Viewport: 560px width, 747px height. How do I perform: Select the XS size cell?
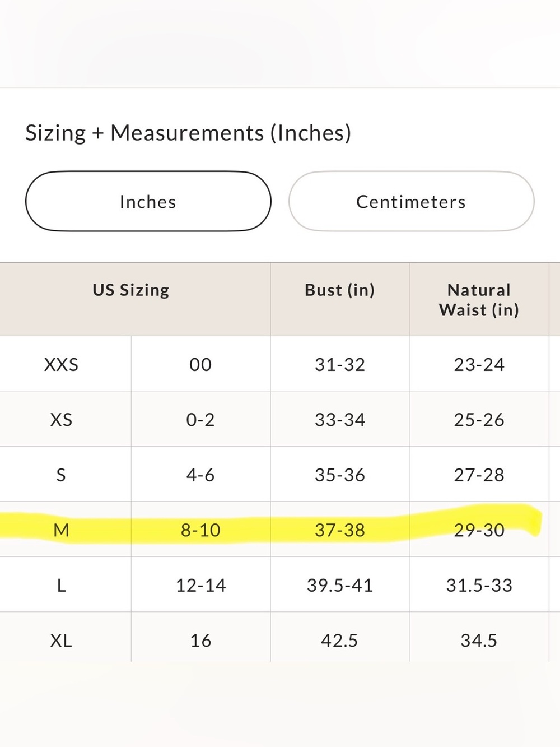[61, 420]
